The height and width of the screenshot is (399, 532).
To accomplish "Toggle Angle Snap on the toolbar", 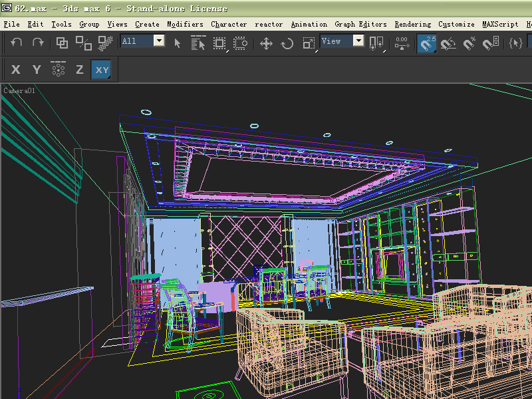I will 449,43.
